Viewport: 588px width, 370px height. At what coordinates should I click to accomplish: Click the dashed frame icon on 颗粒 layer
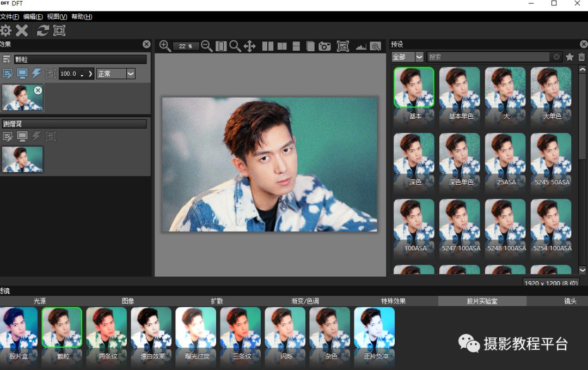click(x=51, y=74)
